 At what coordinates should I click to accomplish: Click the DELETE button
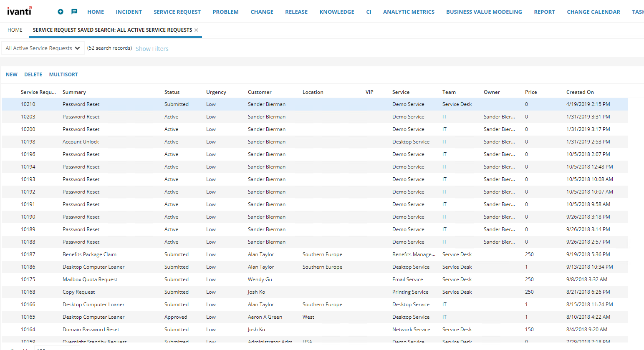(33, 75)
